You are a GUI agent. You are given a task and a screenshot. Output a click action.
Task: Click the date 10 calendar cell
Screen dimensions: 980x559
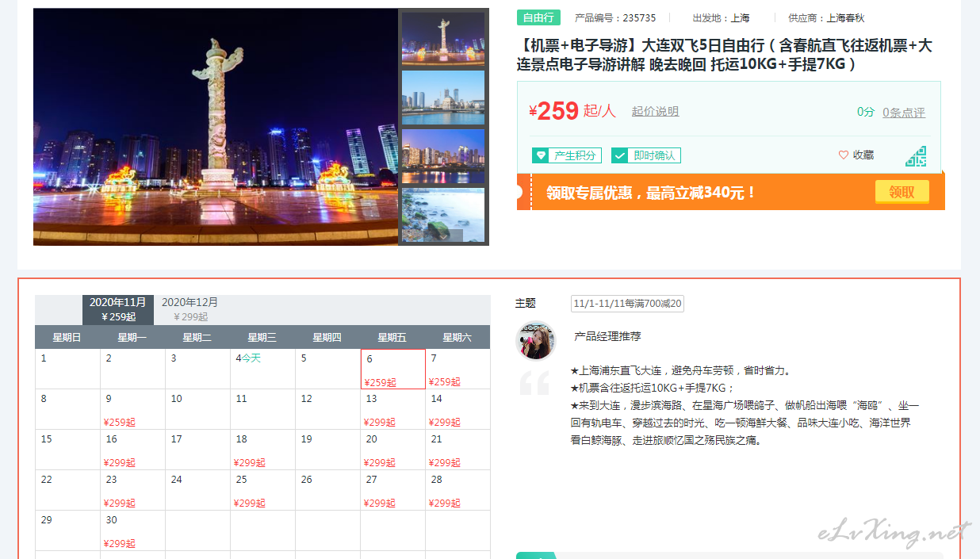point(198,410)
